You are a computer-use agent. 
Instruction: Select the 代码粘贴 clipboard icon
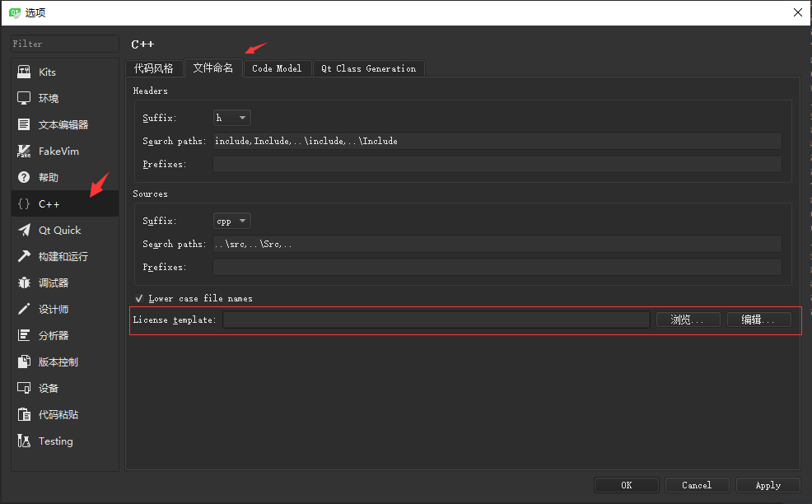(x=24, y=414)
